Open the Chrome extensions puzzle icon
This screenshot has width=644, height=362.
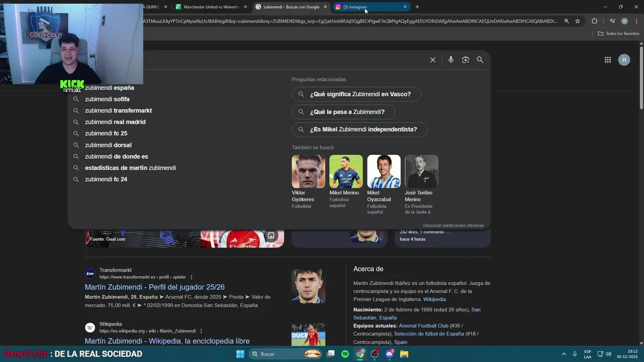pos(594,21)
